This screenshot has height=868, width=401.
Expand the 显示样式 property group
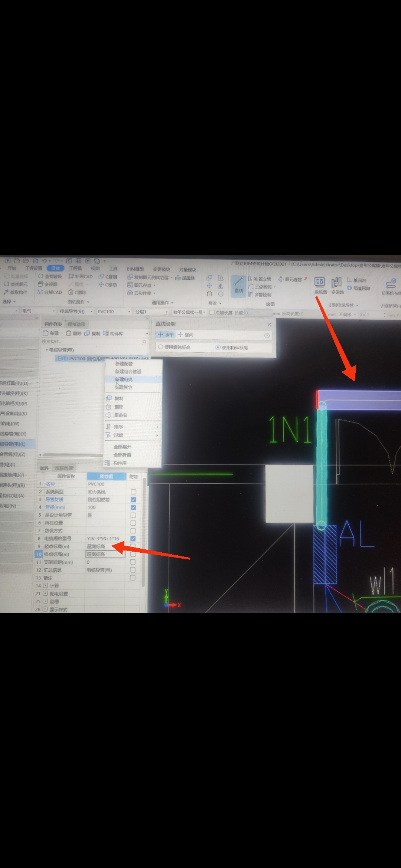[45, 609]
